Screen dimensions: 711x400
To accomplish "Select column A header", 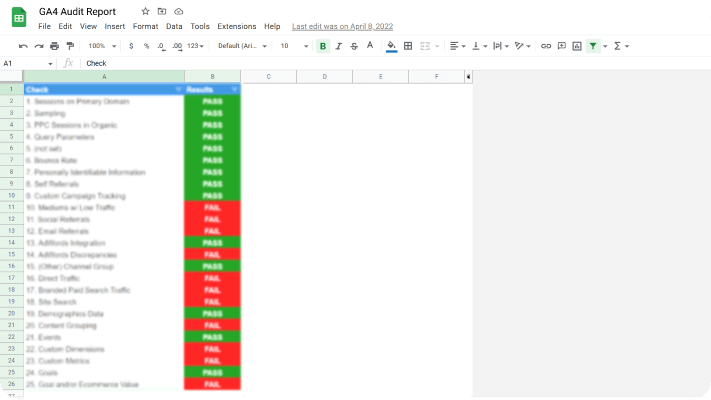I will [104, 77].
